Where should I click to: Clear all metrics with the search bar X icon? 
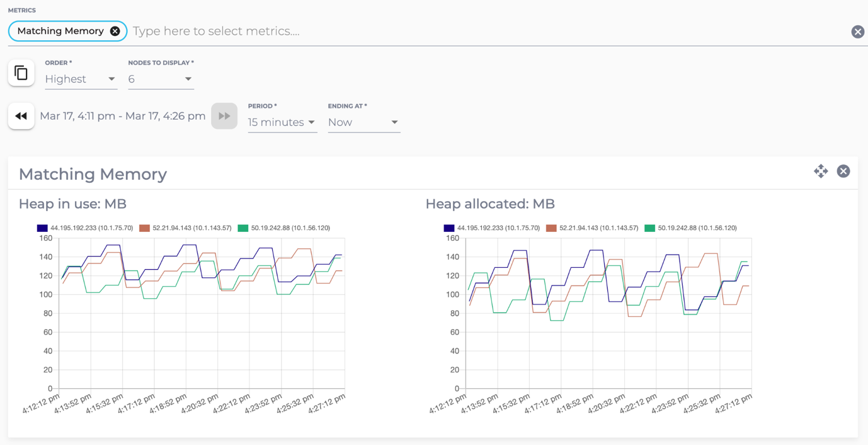coord(857,32)
